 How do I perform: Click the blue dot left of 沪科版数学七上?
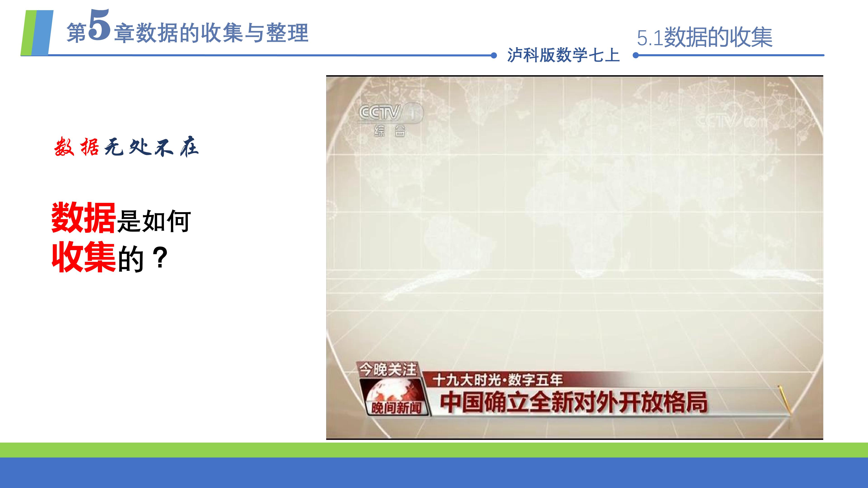494,56
